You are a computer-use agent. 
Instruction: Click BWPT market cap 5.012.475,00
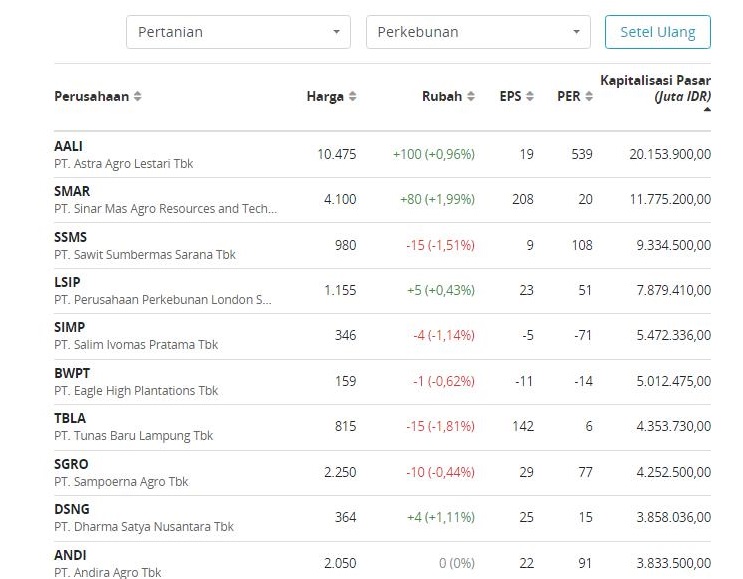click(x=674, y=381)
